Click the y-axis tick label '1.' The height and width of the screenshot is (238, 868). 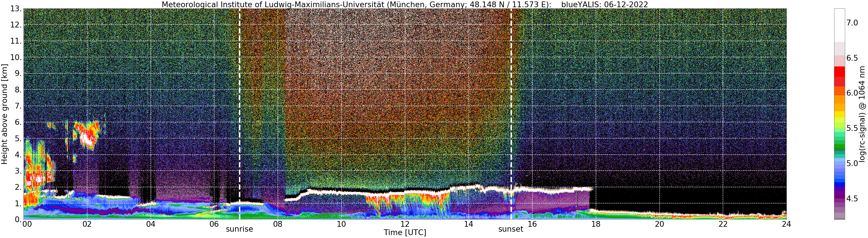(x=18, y=203)
